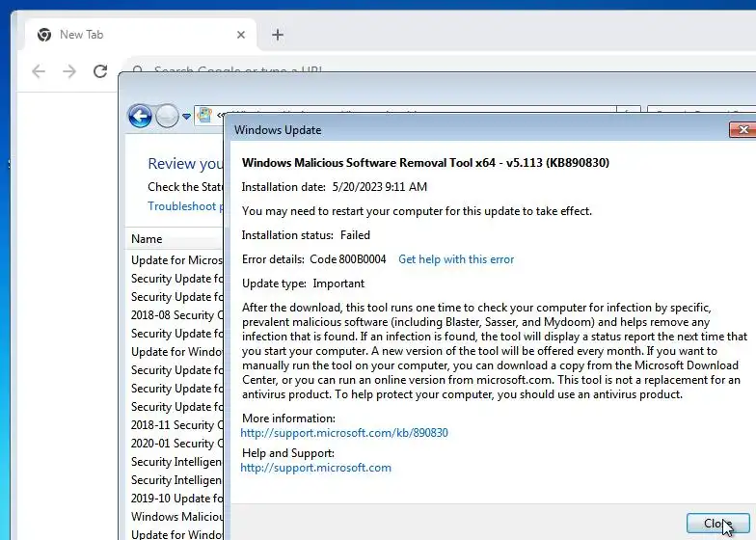The width and height of the screenshot is (756, 540).
Task: Click Update type Important text
Action: click(x=303, y=283)
